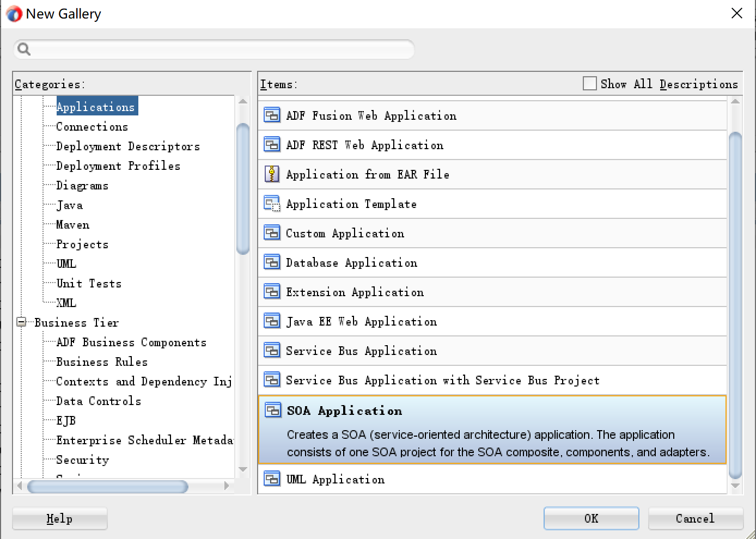
Task: Select the Projects category
Action: click(82, 244)
